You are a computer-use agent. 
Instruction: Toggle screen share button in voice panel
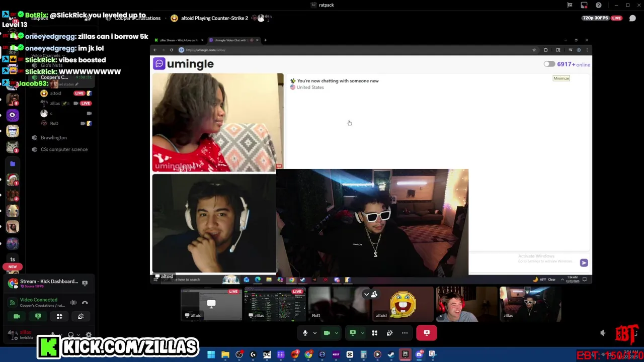[x=38, y=316]
